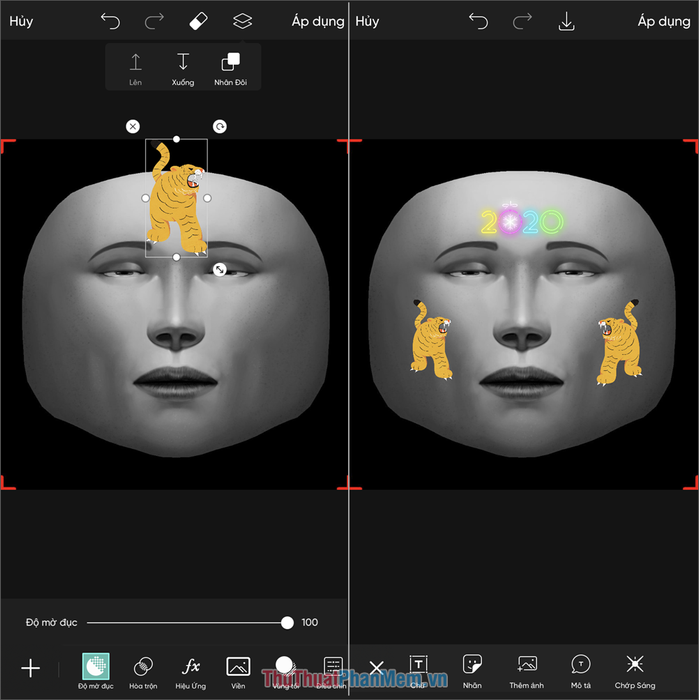Open the layers stack icon
This screenshot has height=700, width=699.
pos(242,21)
